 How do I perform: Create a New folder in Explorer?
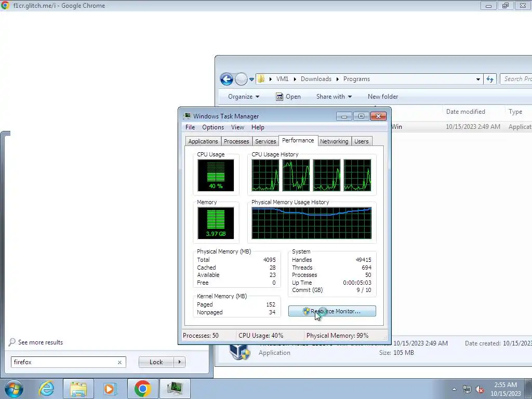click(x=383, y=97)
